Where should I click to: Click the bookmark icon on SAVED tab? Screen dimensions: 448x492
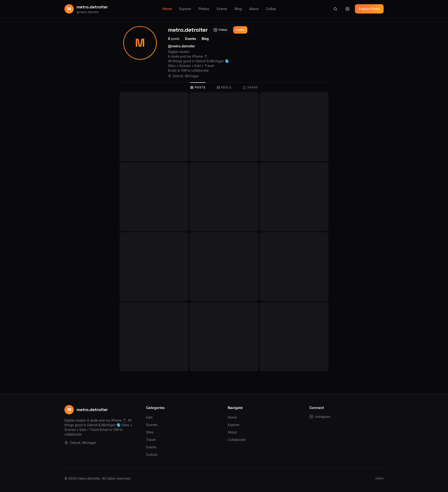[x=244, y=87]
